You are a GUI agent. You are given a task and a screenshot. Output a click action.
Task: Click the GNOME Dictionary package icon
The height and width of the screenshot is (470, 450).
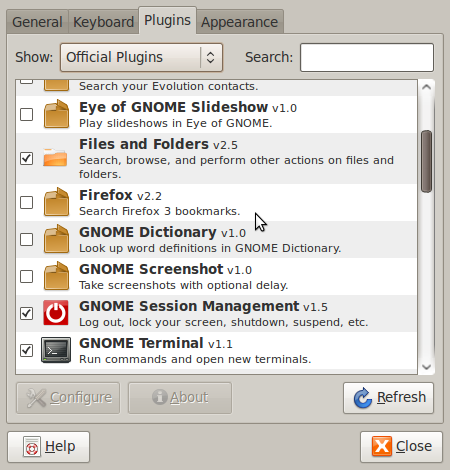pyautogui.click(x=56, y=239)
